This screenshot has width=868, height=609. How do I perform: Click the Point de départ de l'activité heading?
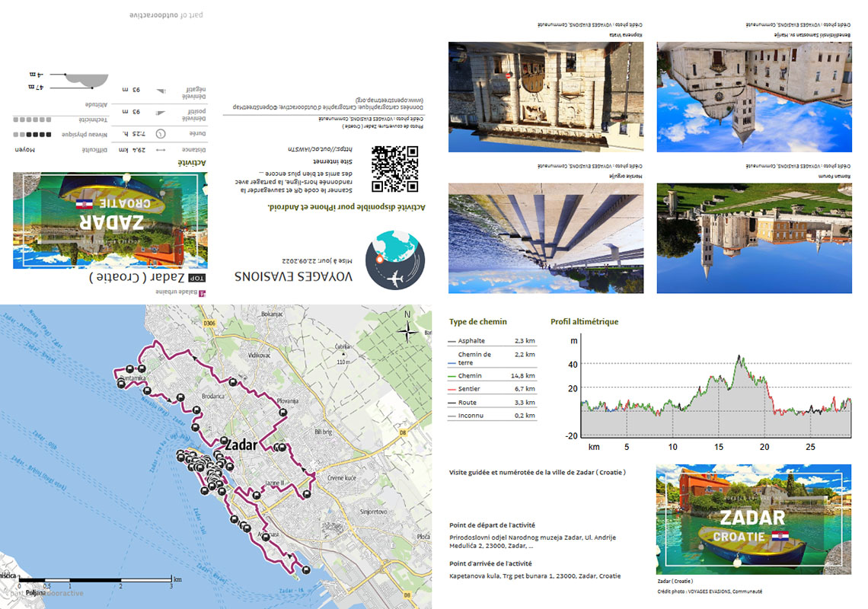(492, 525)
